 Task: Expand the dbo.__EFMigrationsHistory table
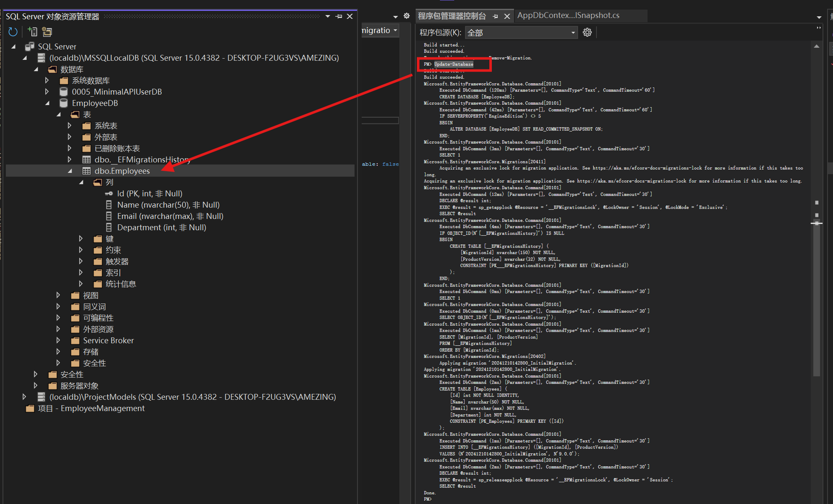pos(69,159)
